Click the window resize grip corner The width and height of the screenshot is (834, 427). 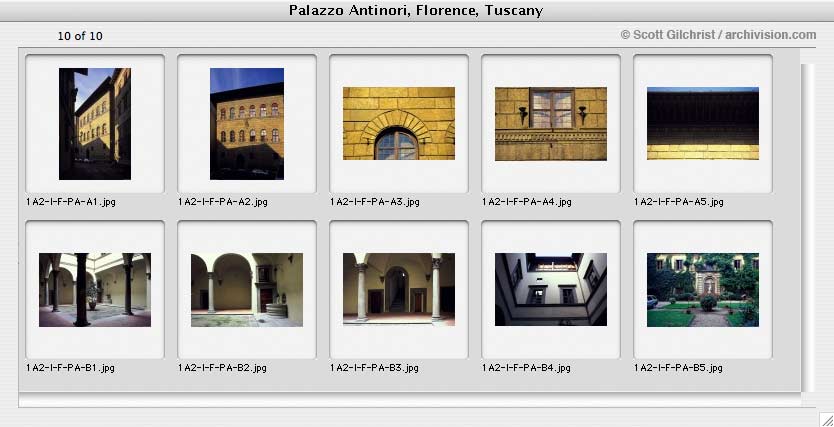point(825,418)
